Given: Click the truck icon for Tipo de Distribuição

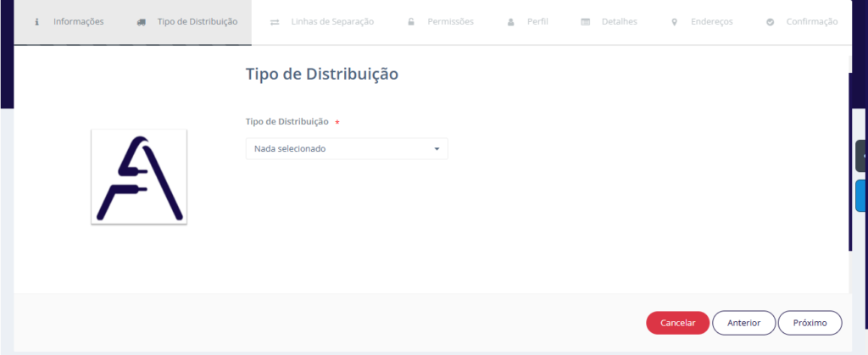Looking at the screenshot, I should [x=141, y=22].
